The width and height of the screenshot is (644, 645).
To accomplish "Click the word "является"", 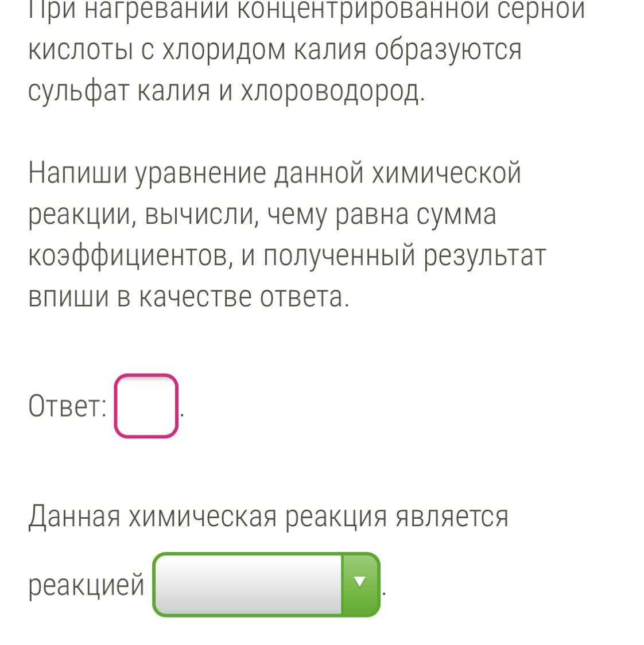I will (x=452, y=516).
